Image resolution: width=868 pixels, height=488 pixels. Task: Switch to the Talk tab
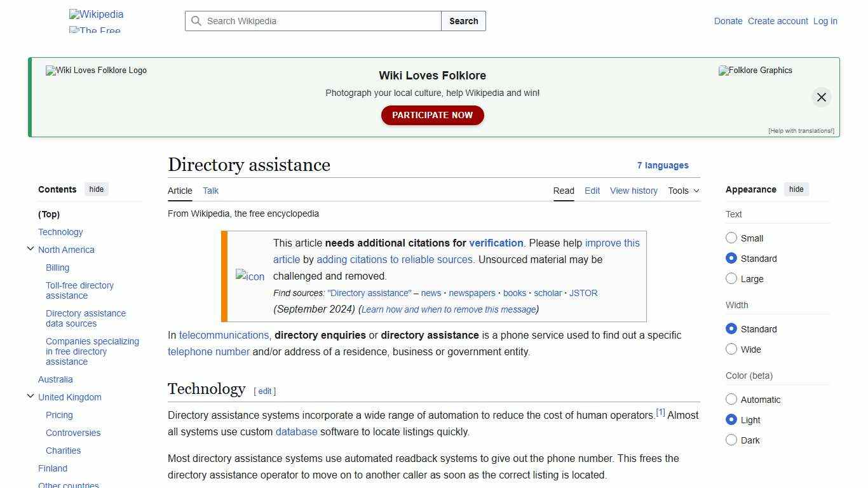(210, 191)
